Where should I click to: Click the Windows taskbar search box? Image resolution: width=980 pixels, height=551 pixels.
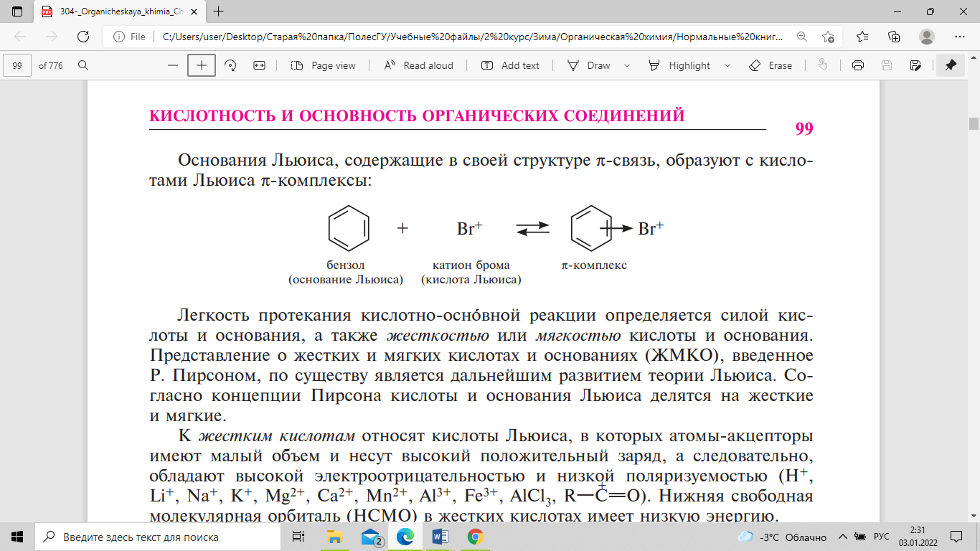[x=158, y=537]
